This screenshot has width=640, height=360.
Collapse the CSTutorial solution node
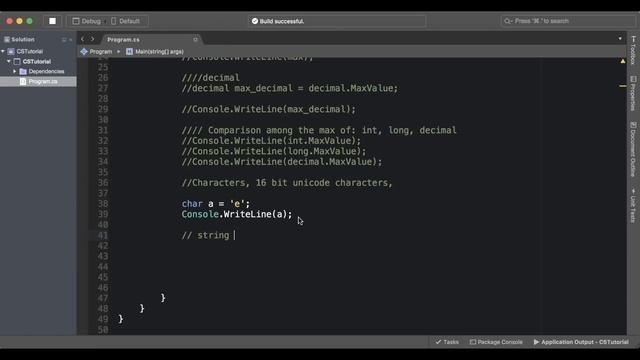(3, 51)
